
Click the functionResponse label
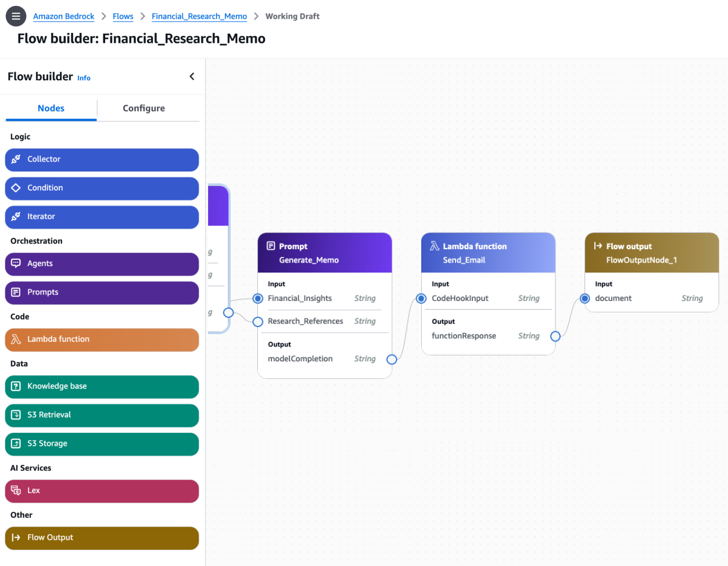pos(464,336)
